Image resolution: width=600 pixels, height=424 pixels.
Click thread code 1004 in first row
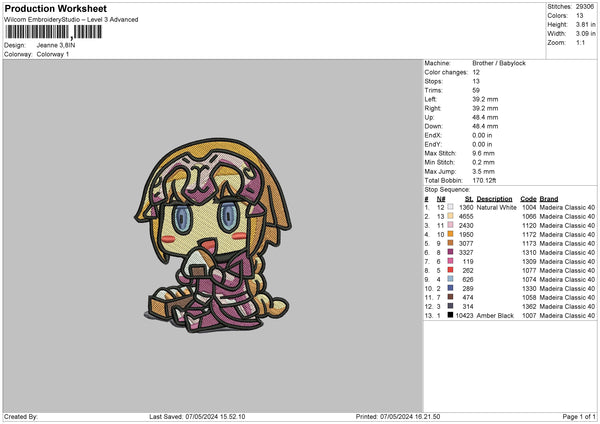[529, 207]
